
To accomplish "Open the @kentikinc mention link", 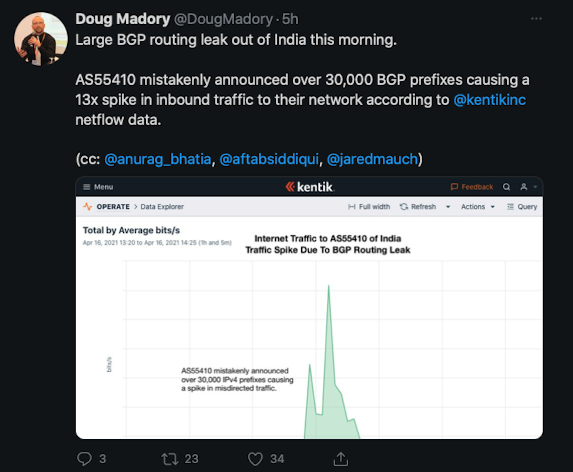I will tap(489, 100).
